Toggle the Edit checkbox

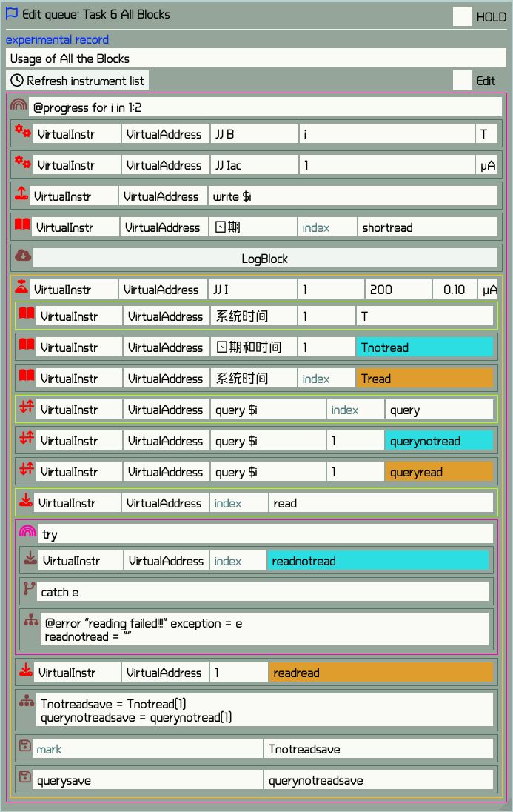click(x=462, y=80)
